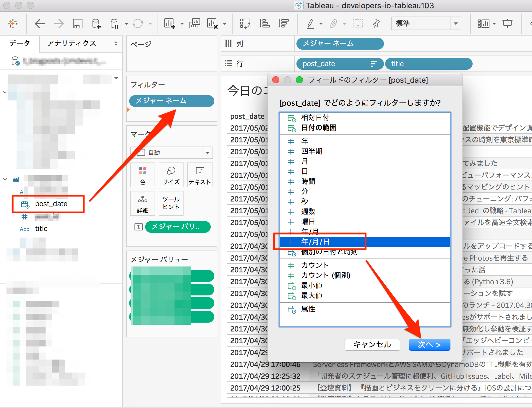The height and width of the screenshot is (408, 532).
Task: Enter presentation mode
Action: 508,24
